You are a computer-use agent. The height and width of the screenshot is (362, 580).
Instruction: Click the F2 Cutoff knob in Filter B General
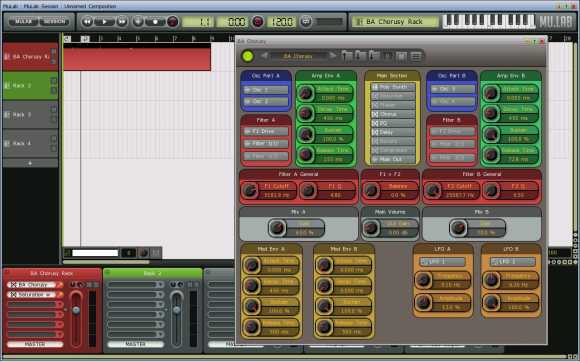coord(432,190)
